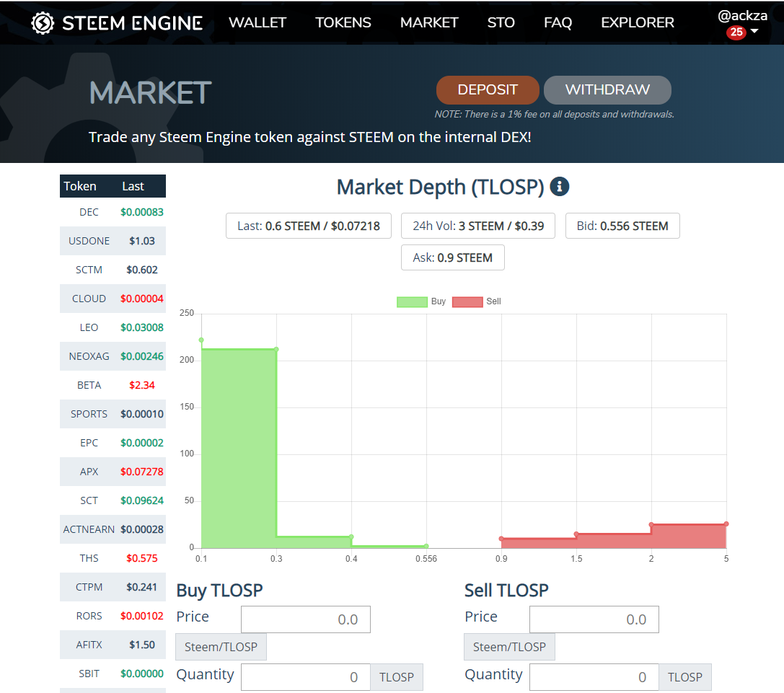The width and height of the screenshot is (784, 693).
Task: Click the TLOSP unit beside Buy Quantity
Action: tap(397, 677)
